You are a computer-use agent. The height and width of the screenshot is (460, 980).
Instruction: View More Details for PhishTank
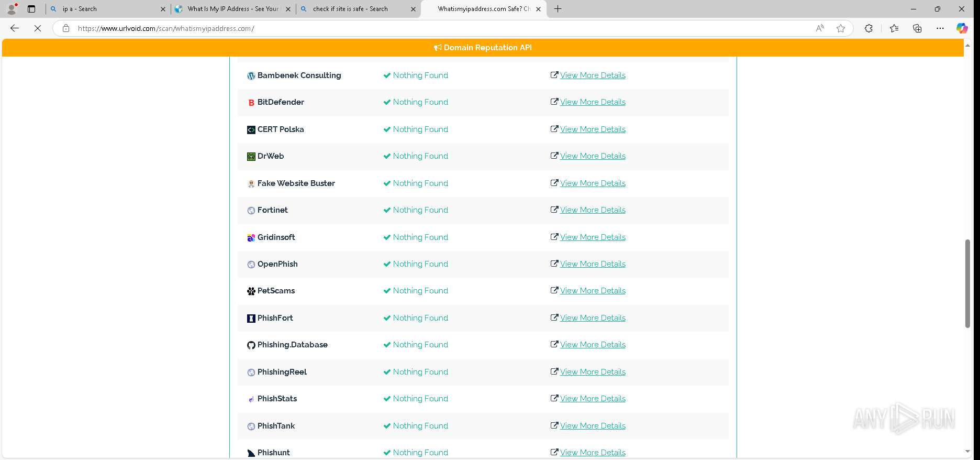(593, 426)
